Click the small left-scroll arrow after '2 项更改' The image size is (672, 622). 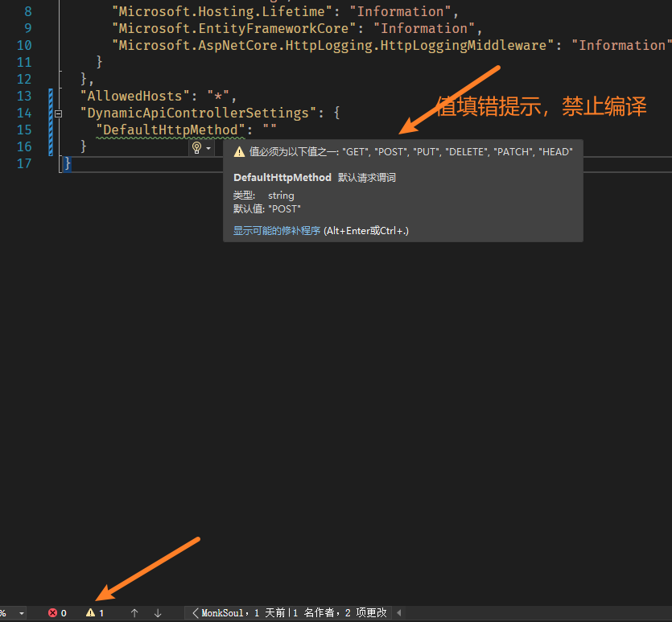(398, 613)
